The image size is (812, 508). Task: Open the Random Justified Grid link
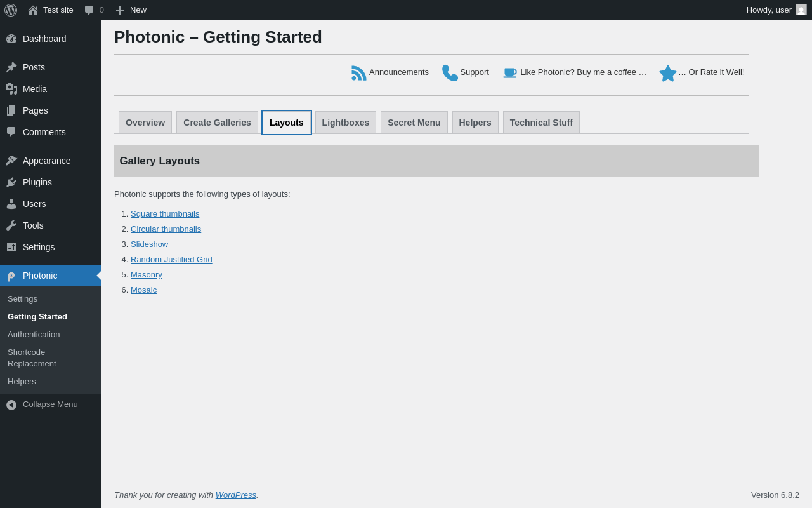(x=171, y=260)
